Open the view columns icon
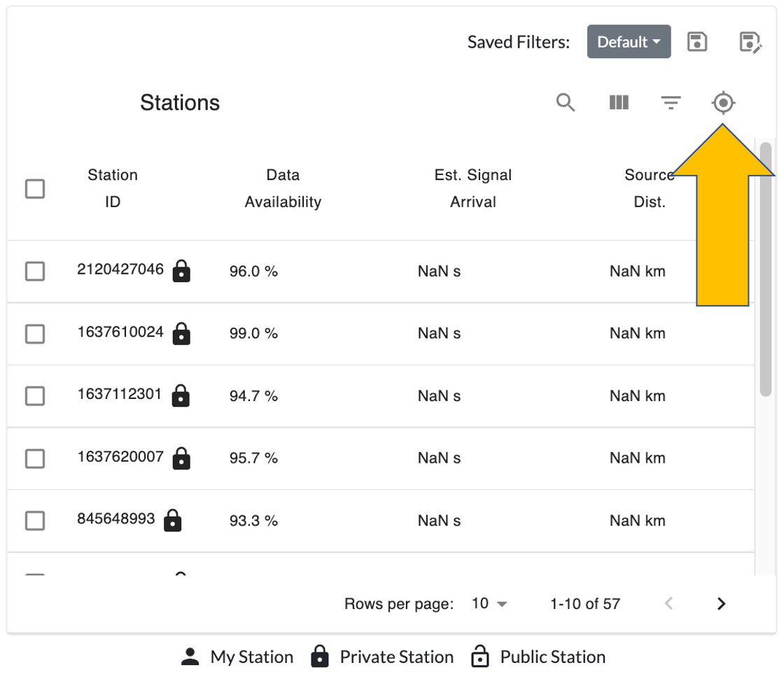The height and width of the screenshot is (679, 784). click(619, 103)
